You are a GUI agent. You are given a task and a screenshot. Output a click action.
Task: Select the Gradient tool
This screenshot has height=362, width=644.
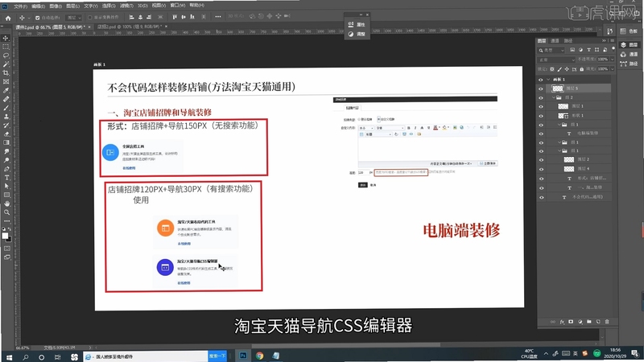[x=6, y=142]
